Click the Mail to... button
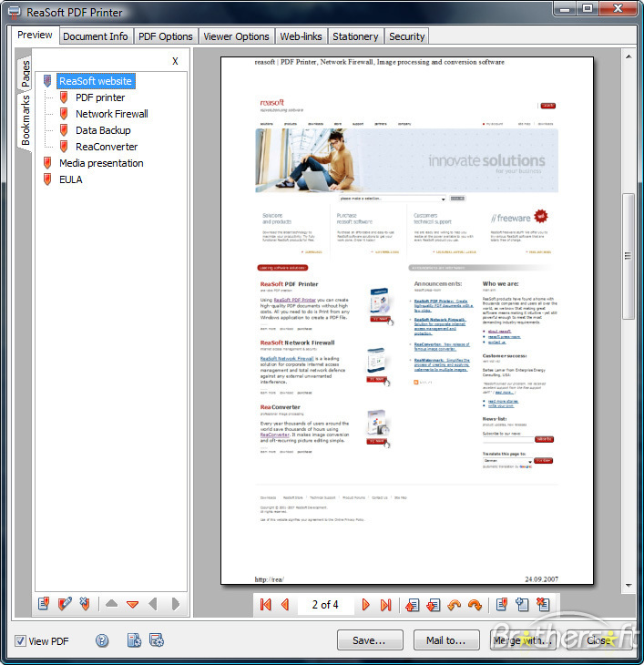Image resolution: width=644 pixels, height=665 pixels. pyautogui.click(x=446, y=640)
